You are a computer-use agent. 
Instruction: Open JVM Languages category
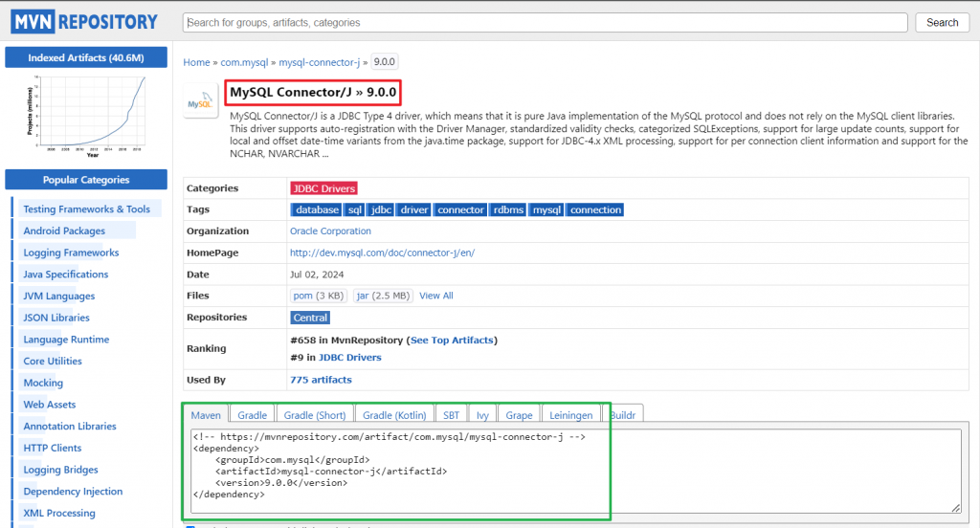(x=59, y=297)
